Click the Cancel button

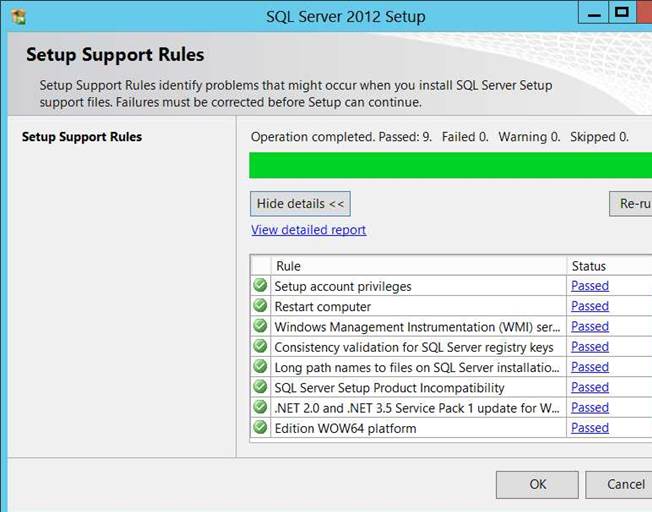tap(620, 485)
